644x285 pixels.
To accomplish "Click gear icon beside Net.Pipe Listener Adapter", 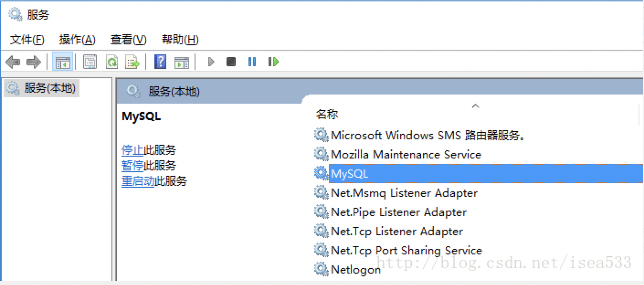I will (x=322, y=211).
